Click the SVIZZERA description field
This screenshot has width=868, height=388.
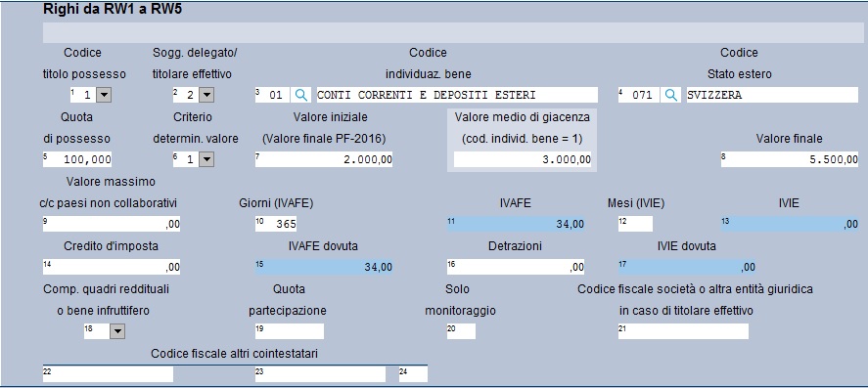pyautogui.click(x=772, y=95)
